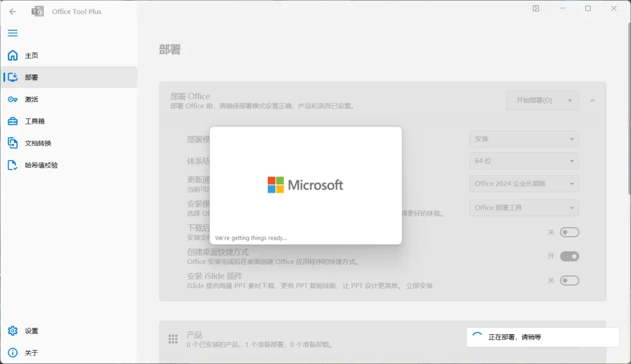The height and width of the screenshot is (364, 631).
Task: Open 哈希值校验 page
Action: point(69,165)
